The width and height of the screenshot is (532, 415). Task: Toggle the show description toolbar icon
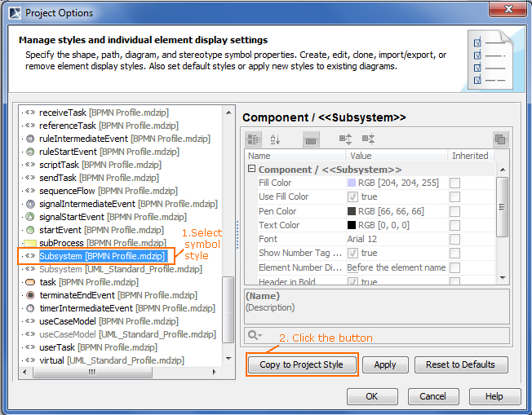point(311,139)
